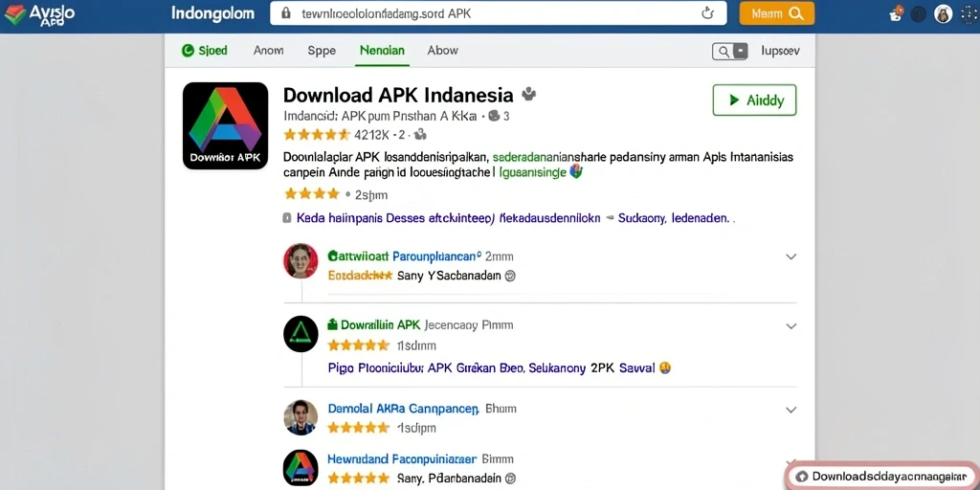Click the orange Mamm search button
The width and height of the screenshot is (980, 490).
point(776,13)
